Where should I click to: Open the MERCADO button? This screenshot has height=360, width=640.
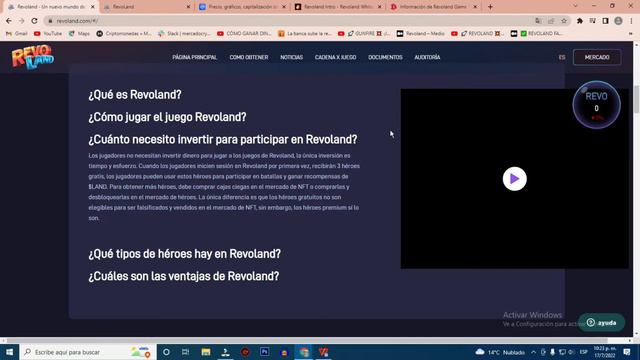click(x=597, y=57)
